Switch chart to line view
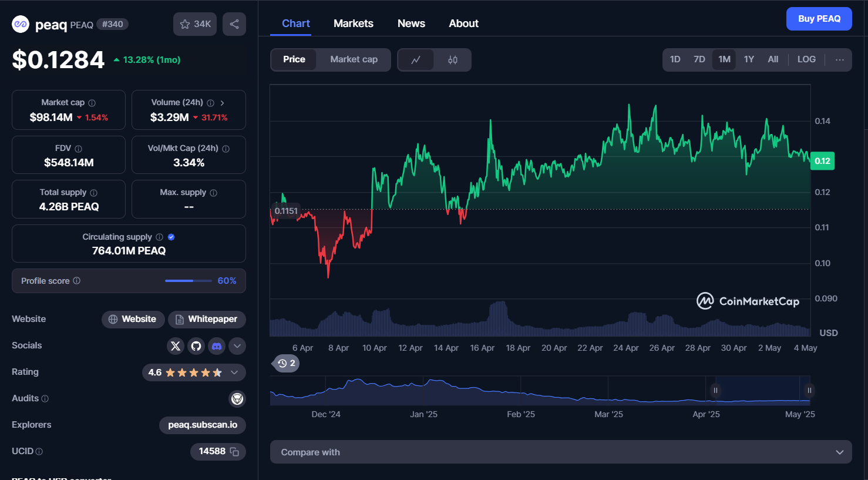The height and width of the screenshot is (480, 868). pos(416,60)
